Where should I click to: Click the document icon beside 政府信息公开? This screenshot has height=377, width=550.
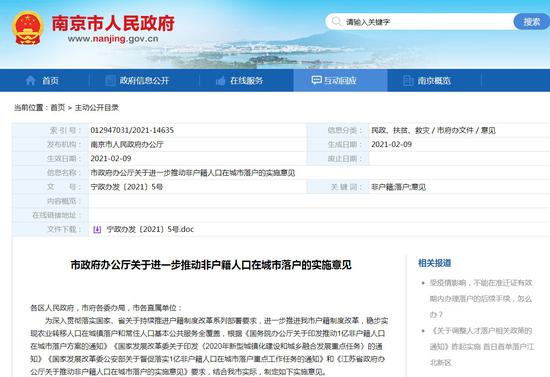(x=110, y=81)
